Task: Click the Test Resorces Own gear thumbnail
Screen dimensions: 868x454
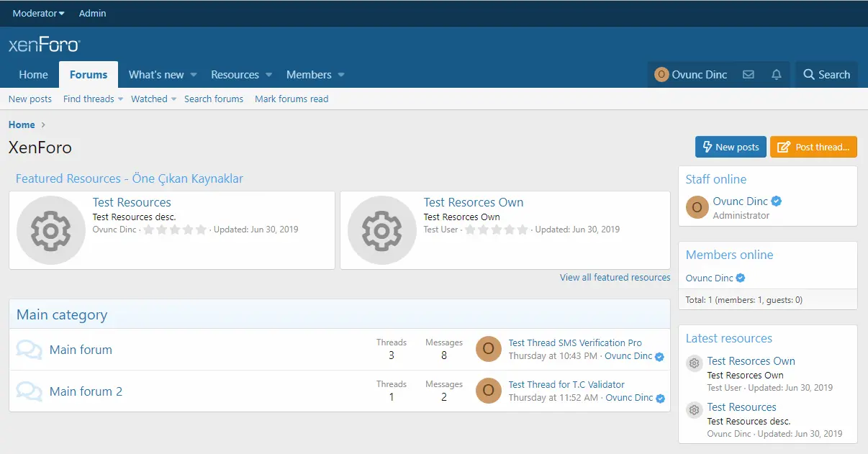Action: (x=382, y=230)
